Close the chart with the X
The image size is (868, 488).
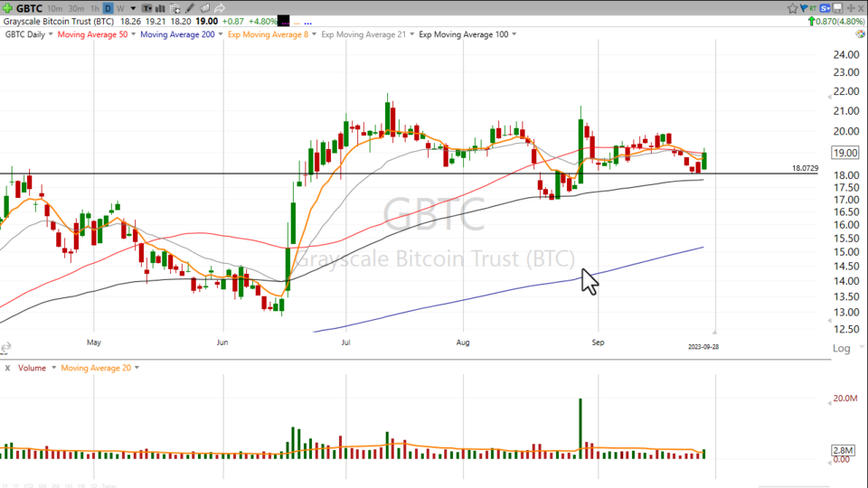point(862,8)
